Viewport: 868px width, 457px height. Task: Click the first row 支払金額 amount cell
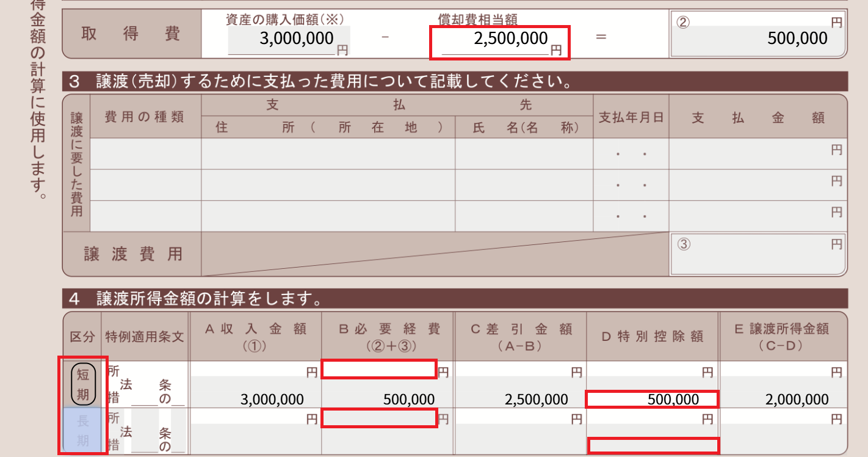(758, 154)
